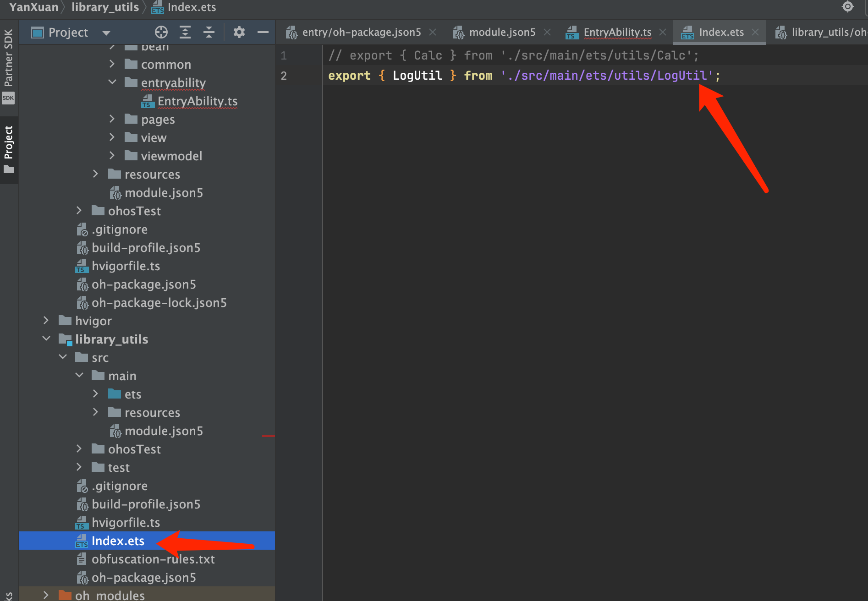The width and height of the screenshot is (868, 601).
Task: Close the Index.ets tab
Action: point(755,32)
